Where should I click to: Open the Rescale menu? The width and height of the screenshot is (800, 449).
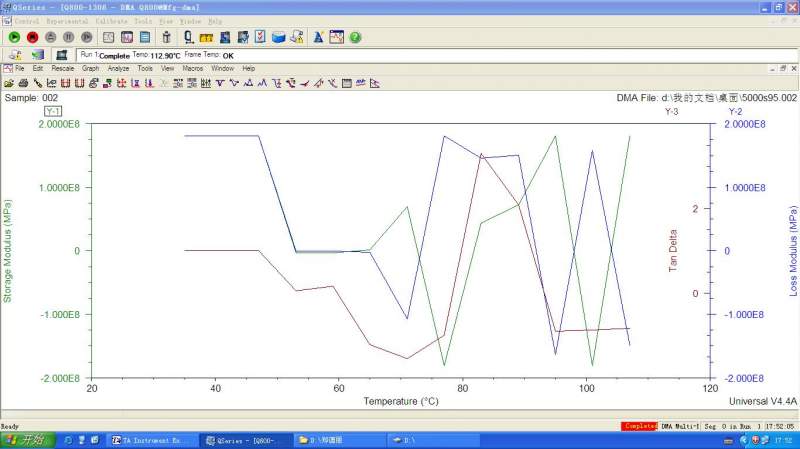[x=63, y=68]
